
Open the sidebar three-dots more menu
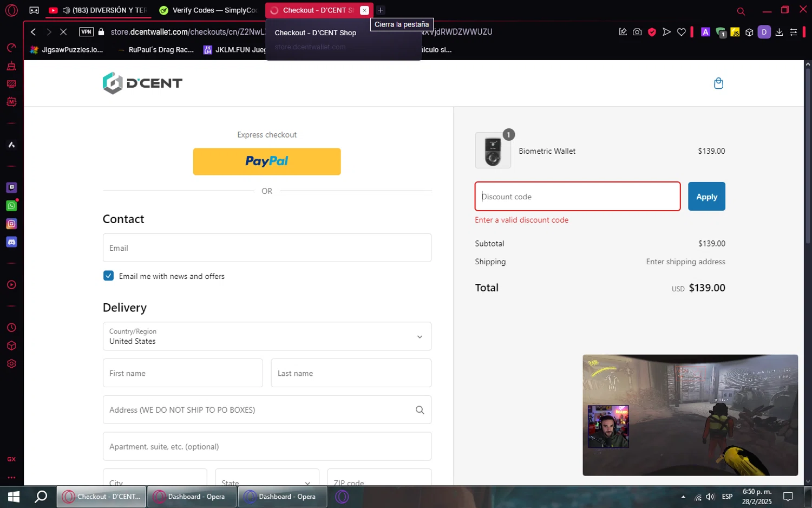(x=11, y=478)
